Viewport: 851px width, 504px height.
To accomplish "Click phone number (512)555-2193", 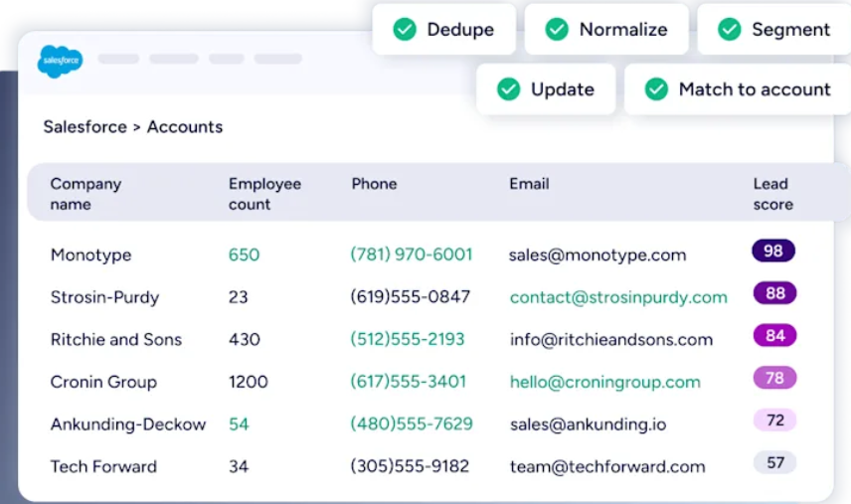I will point(408,339).
